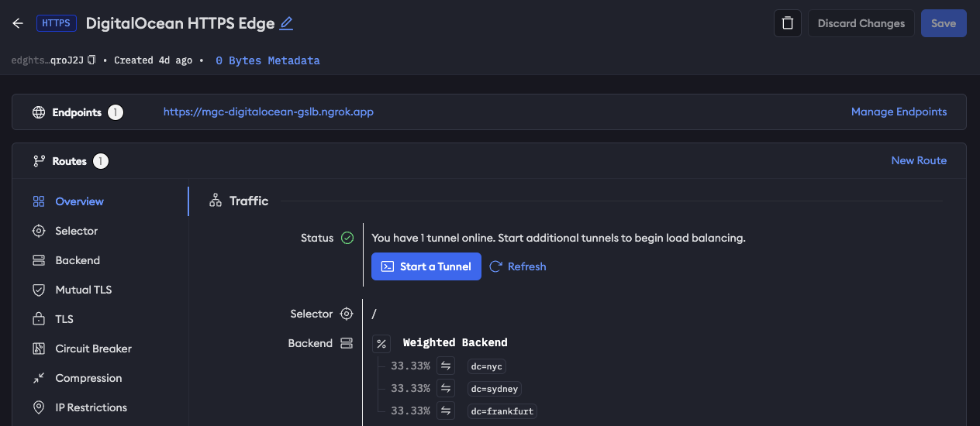This screenshot has width=980, height=426.
Task: Click the globe Endpoints icon
Action: pyautogui.click(x=39, y=112)
